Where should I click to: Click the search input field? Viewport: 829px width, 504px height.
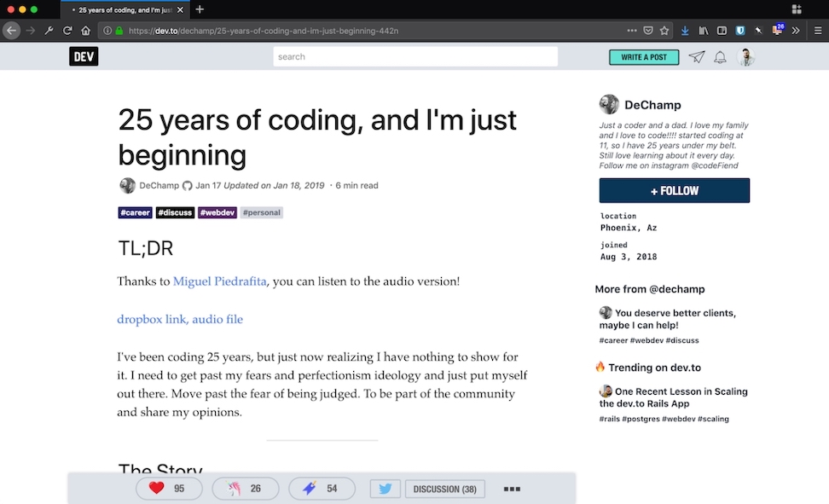[415, 56]
